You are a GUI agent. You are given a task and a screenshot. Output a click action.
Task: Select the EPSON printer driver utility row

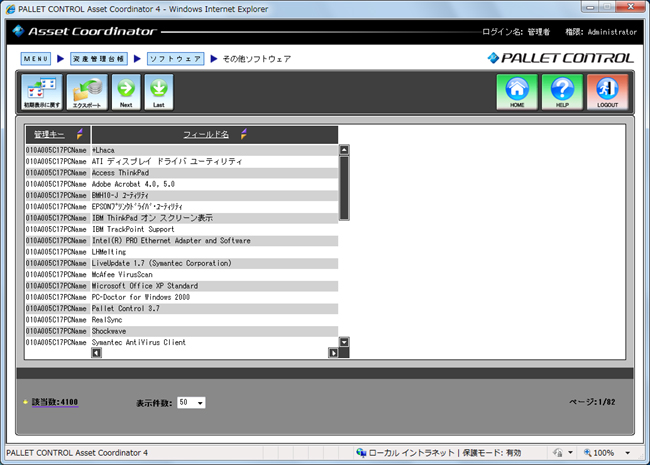(182, 207)
